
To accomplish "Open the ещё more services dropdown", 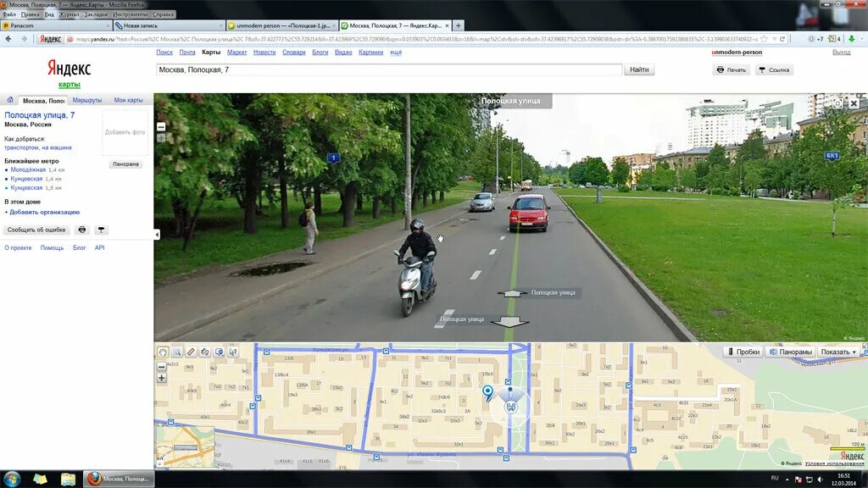I will (x=396, y=53).
